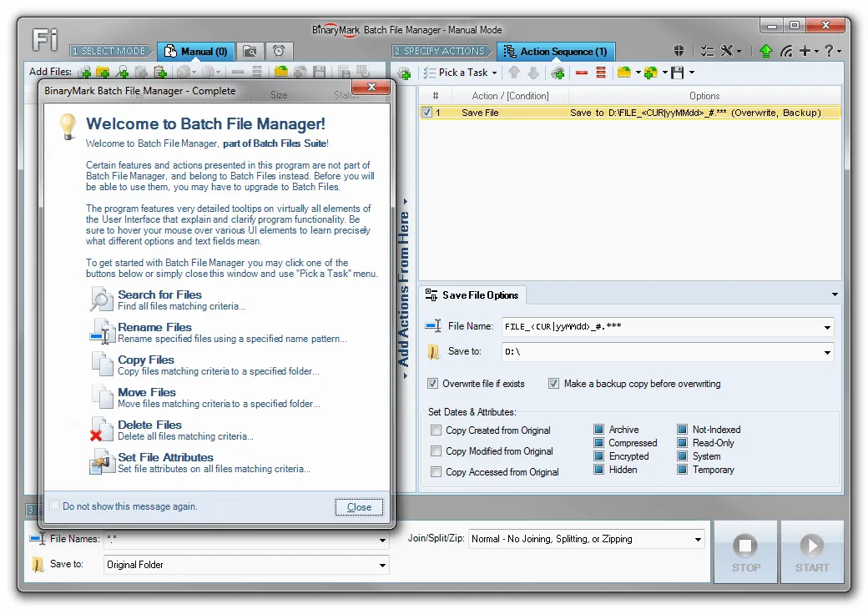Open the scheduled mode alarm clock tab
The height and width of the screenshot is (609, 868).
pyautogui.click(x=278, y=52)
